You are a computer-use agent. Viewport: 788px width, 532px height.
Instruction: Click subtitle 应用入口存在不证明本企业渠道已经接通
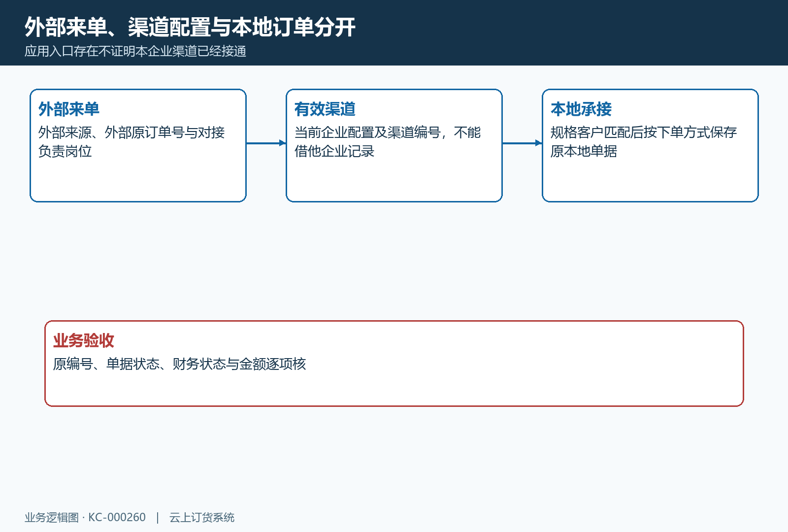135,51
